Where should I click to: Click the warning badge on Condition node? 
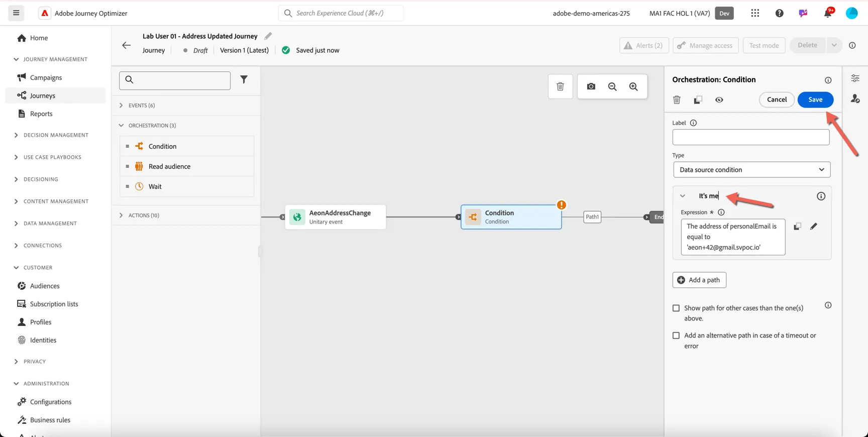pyautogui.click(x=561, y=205)
